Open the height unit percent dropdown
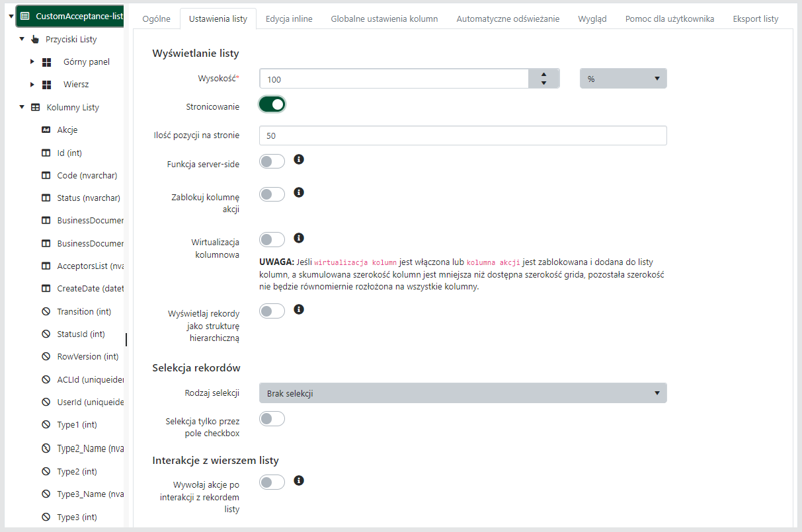Screen dimensions: 802x532 [623, 79]
